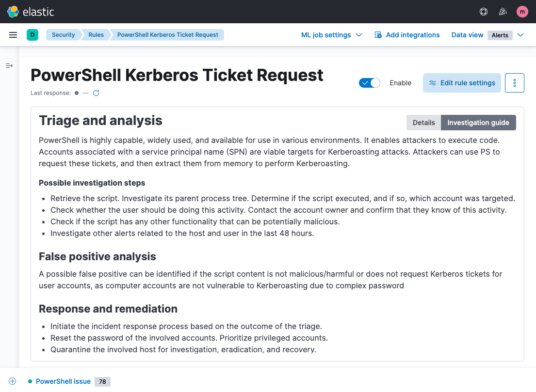536x392 pixels.
Task: Toggle the rule Enable switch
Action: pos(369,83)
